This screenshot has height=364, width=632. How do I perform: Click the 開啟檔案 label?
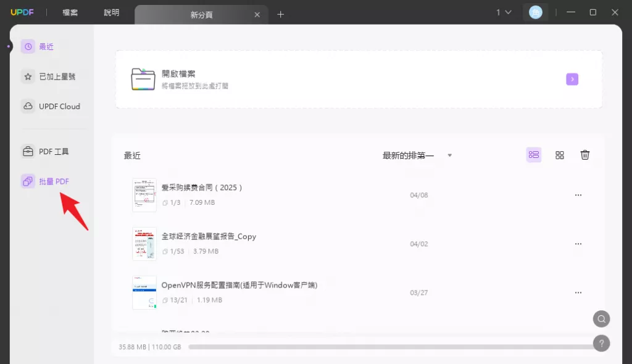178,74
